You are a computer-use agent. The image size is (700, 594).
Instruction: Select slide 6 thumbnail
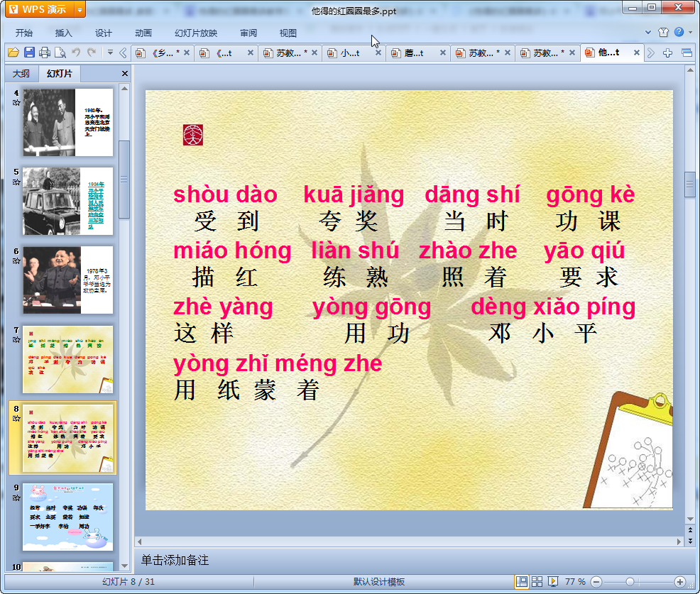coord(68,280)
